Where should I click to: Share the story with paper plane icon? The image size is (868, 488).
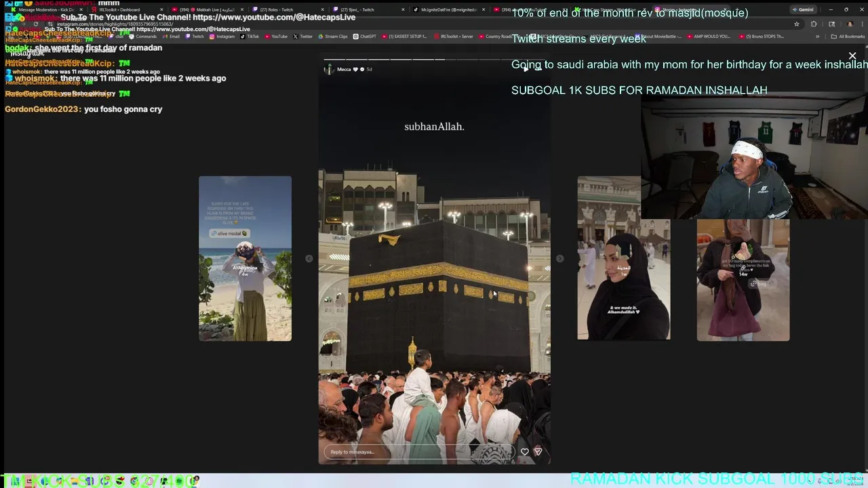click(x=538, y=451)
